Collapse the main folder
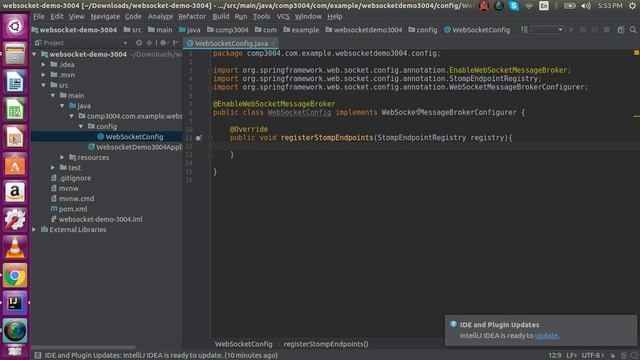Screen dimensions: 640x360 click(53, 96)
